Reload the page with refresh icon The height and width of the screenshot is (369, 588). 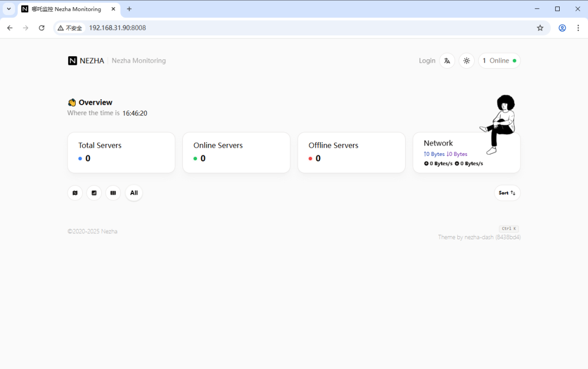[x=41, y=28]
